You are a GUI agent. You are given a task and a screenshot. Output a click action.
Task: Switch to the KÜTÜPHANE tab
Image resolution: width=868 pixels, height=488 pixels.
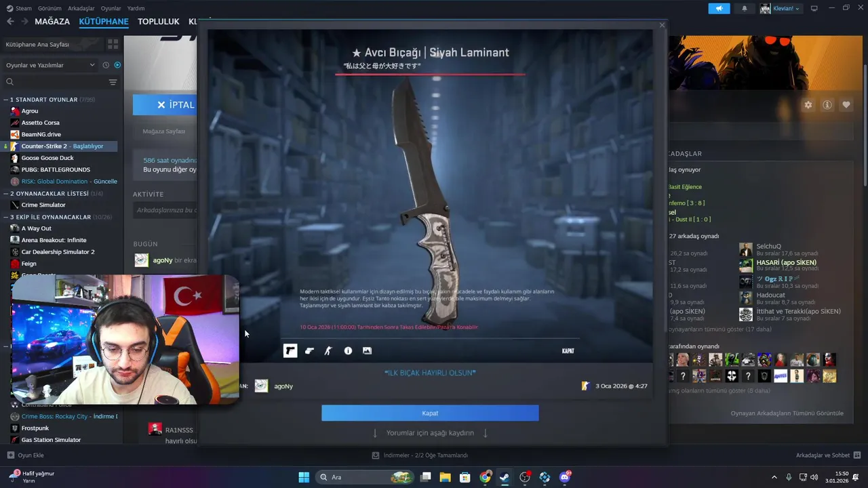[104, 22]
